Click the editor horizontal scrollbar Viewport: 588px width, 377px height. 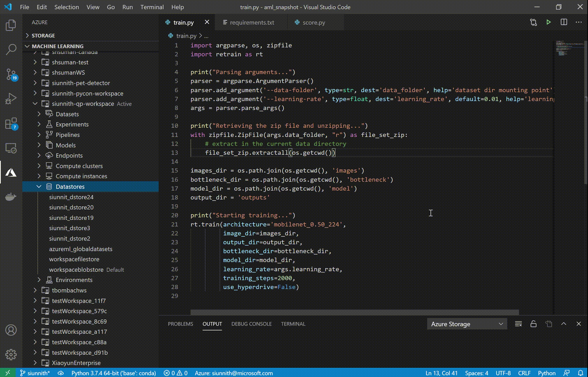[354, 312]
